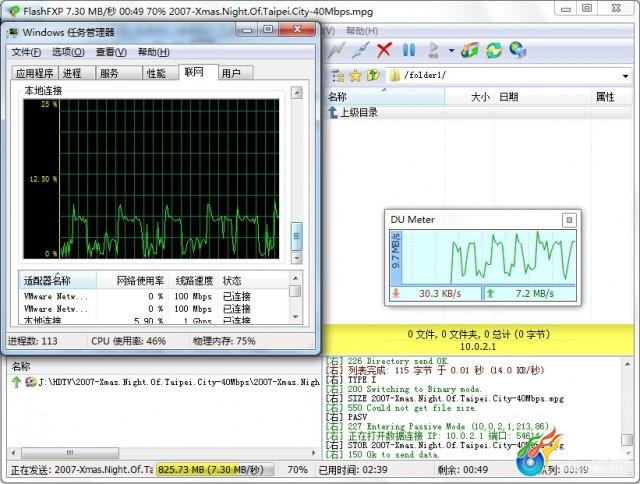The width and height of the screenshot is (640, 484).
Task: Click the network graph scrollbar thumb
Action: click(x=297, y=236)
